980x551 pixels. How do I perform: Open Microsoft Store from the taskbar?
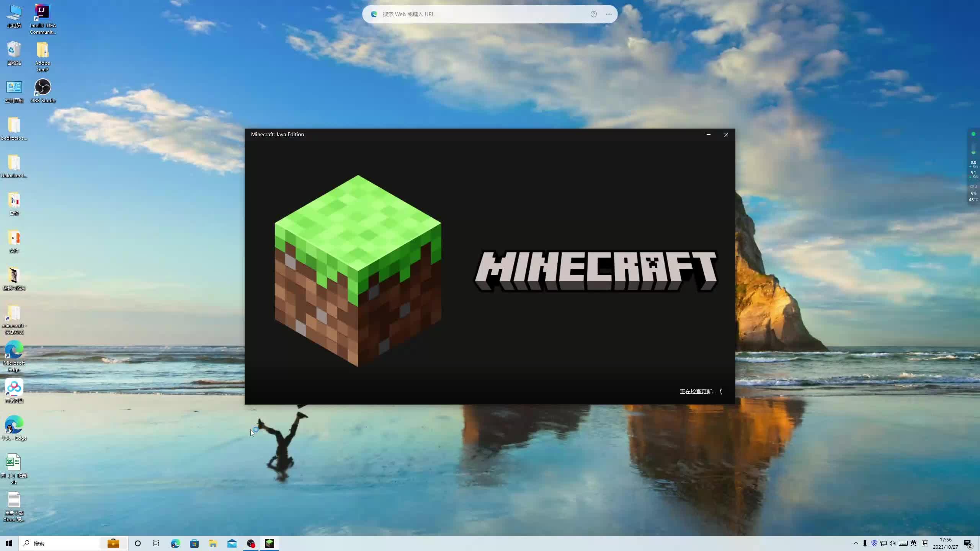tap(194, 543)
